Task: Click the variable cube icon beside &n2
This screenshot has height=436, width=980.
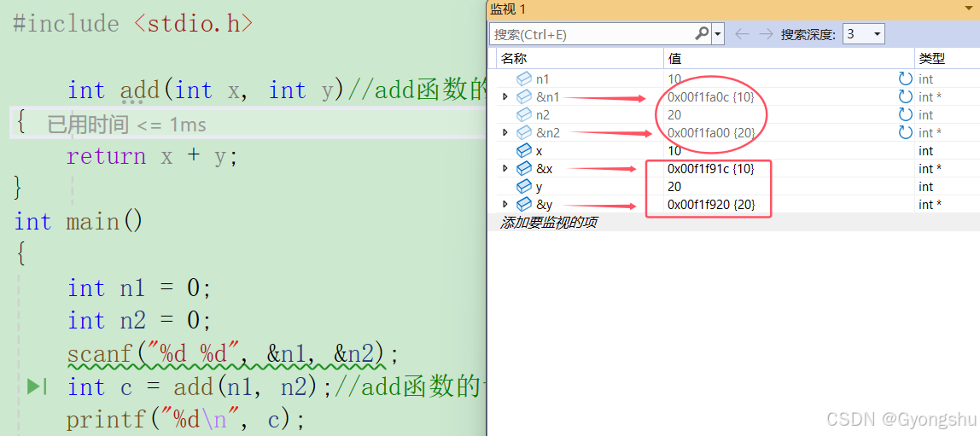Action: (524, 132)
